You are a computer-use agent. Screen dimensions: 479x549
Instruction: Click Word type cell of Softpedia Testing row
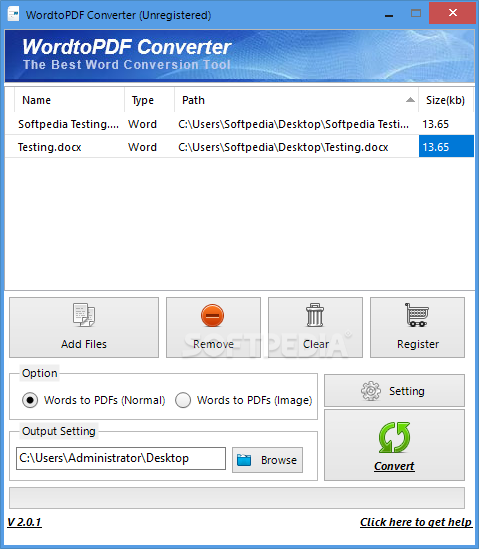pyautogui.click(x=142, y=124)
